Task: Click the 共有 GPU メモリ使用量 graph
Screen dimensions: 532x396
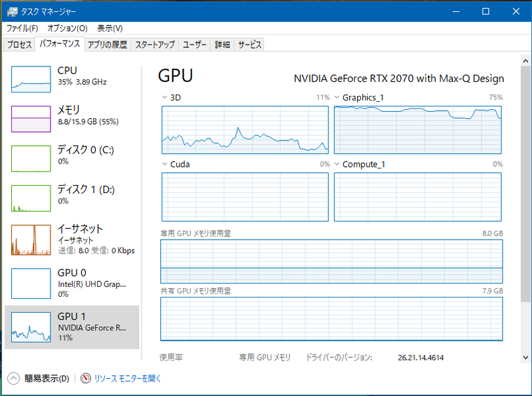Action: point(331,319)
